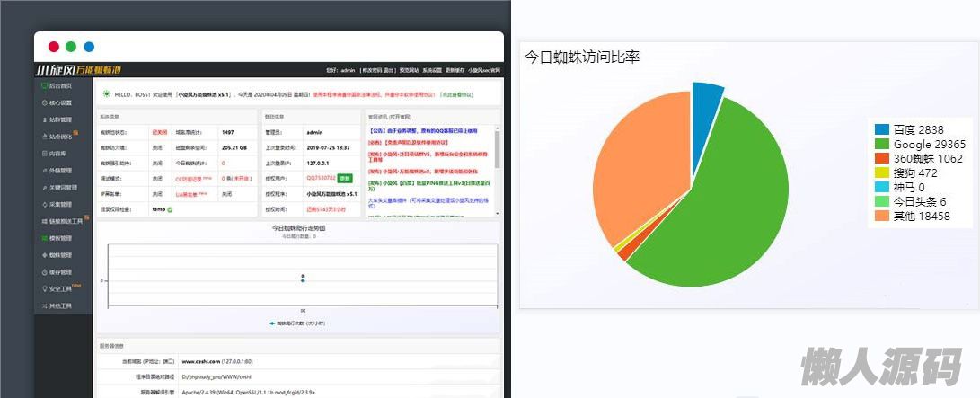
Task: Open 关键词管理 in the sidebar
Action: [63, 188]
